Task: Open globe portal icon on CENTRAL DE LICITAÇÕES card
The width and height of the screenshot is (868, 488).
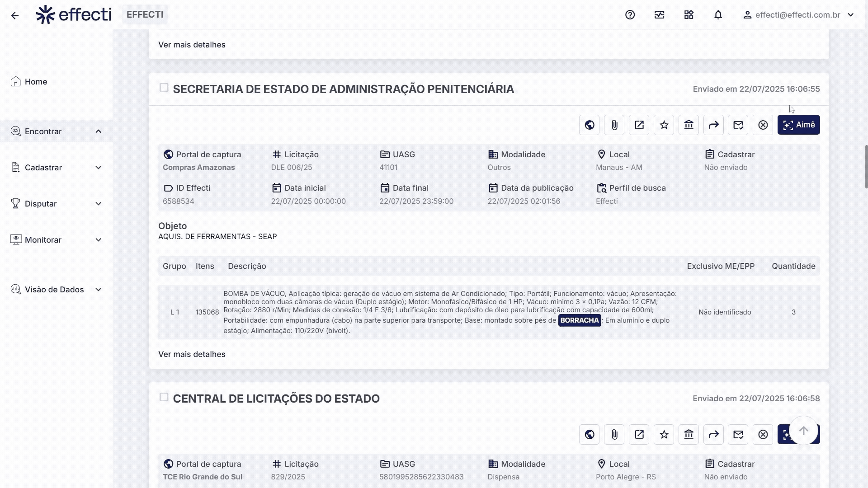Action: 589,435
